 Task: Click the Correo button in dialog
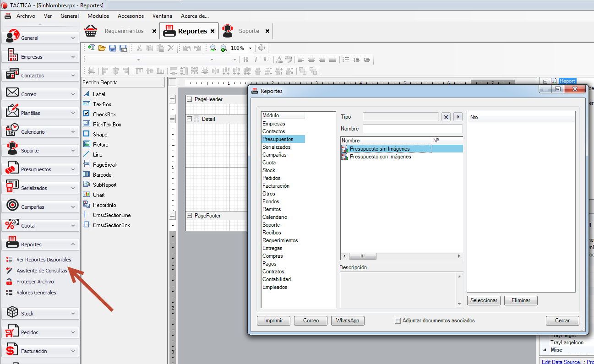point(311,321)
